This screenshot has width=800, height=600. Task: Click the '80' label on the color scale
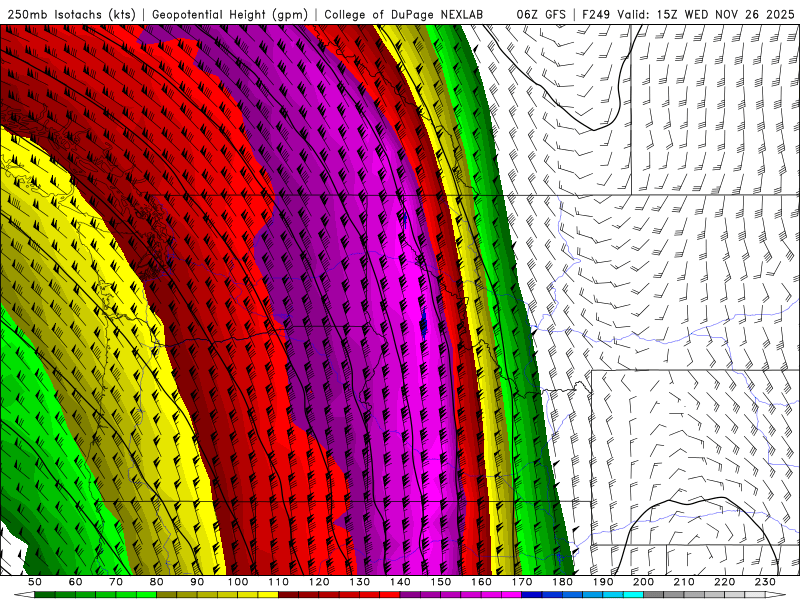click(x=157, y=582)
